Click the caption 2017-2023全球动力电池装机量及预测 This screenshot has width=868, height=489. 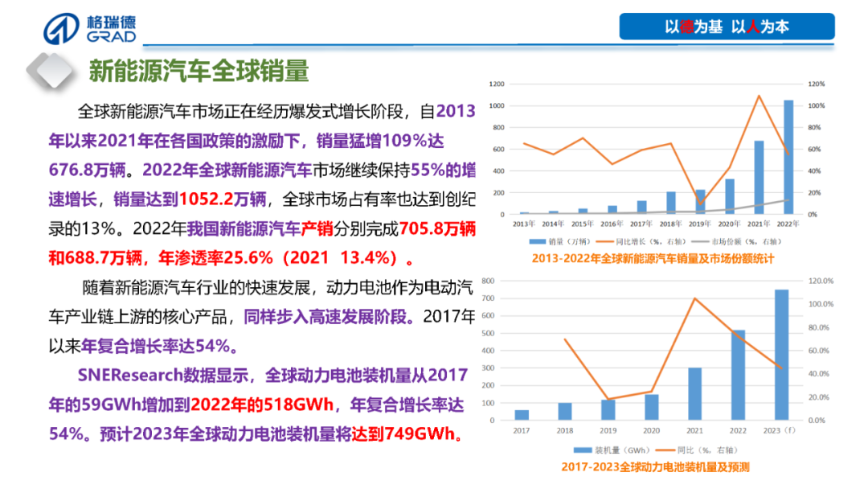(655, 467)
